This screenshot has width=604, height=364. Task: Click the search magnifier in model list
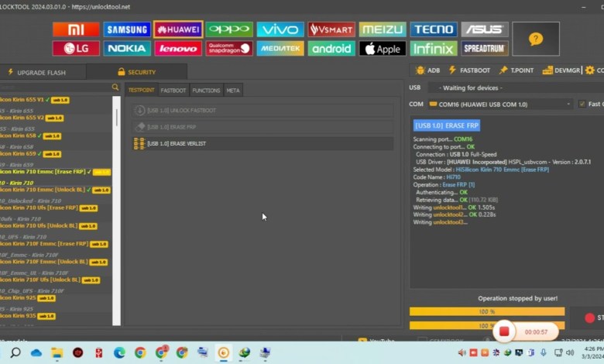[115, 88]
